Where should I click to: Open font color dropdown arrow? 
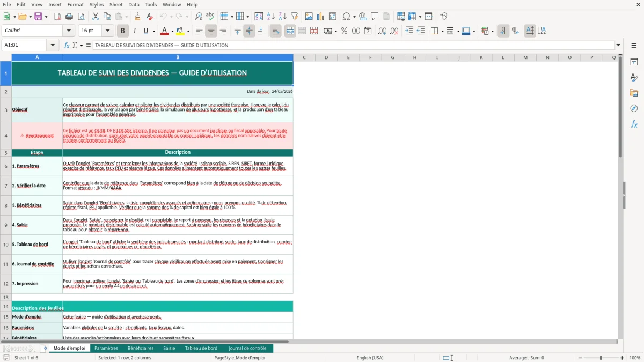coord(172,31)
